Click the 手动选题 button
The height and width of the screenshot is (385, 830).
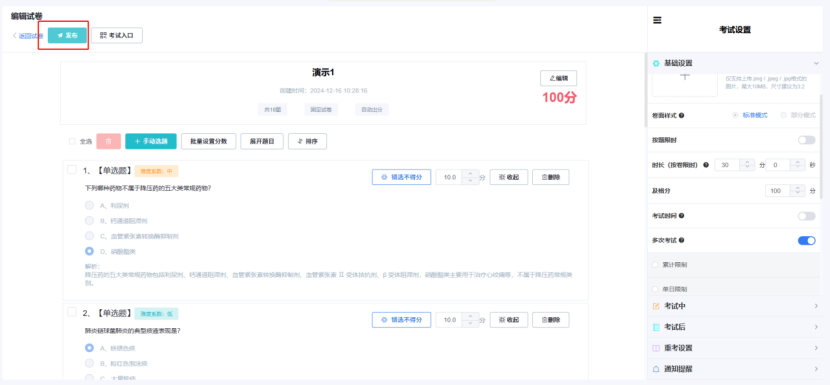(x=151, y=141)
